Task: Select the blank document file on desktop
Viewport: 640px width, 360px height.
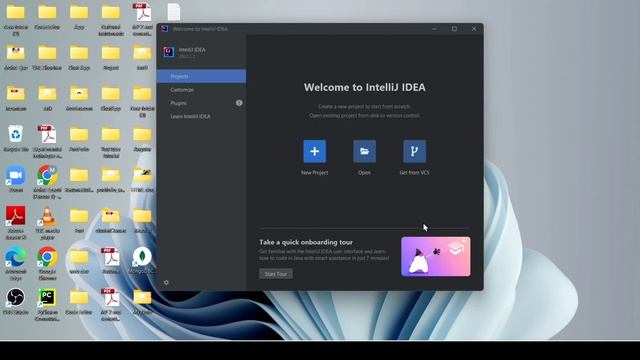Action: coord(174,12)
